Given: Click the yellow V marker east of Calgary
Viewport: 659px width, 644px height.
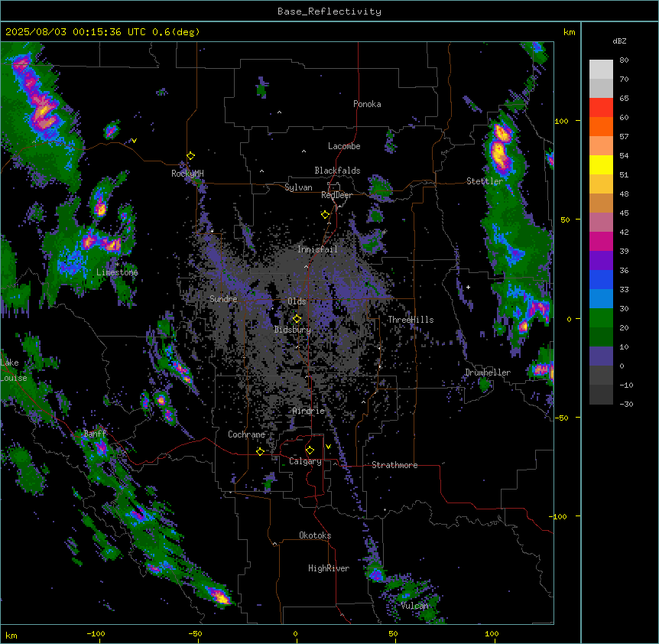Looking at the screenshot, I should tap(328, 447).
